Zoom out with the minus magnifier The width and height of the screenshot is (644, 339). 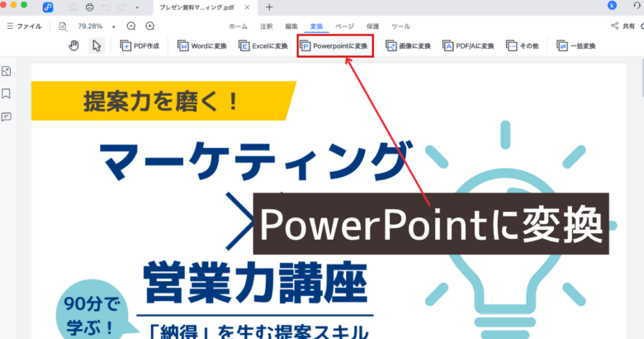click(130, 26)
